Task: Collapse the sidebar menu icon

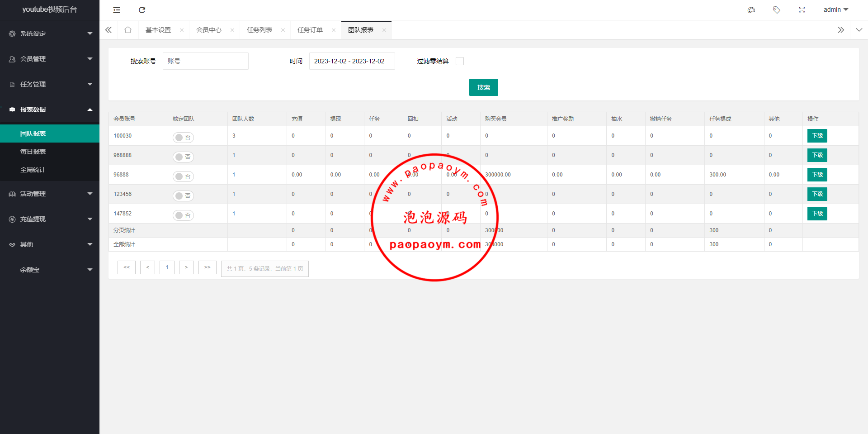Action: point(117,10)
